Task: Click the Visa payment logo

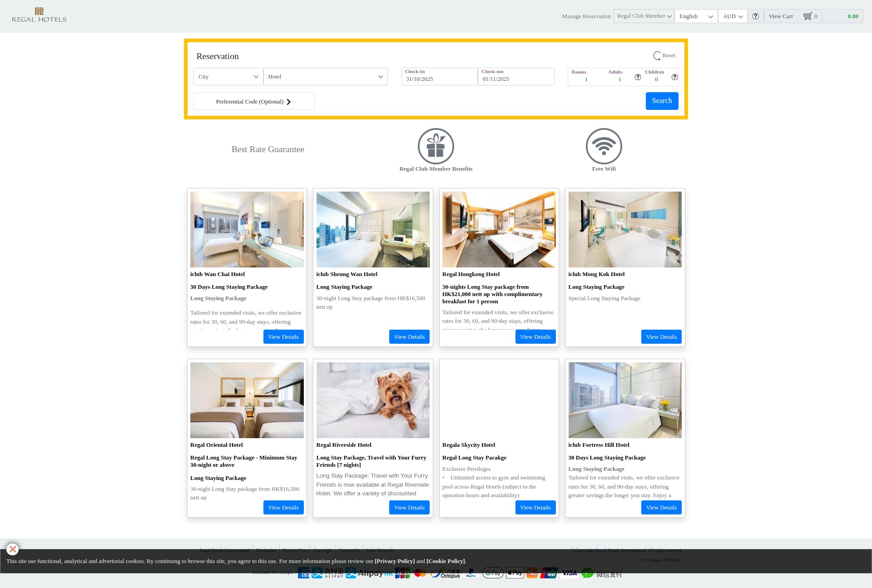Action: 569,573
